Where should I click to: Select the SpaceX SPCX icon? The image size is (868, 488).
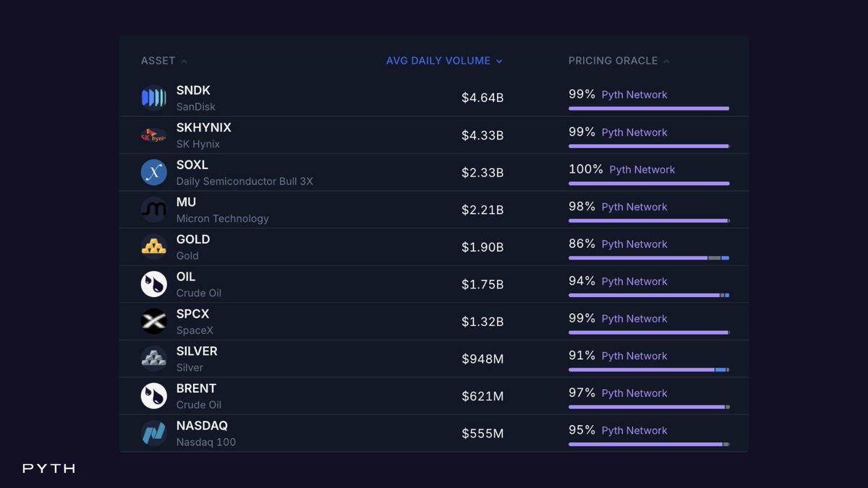point(153,321)
